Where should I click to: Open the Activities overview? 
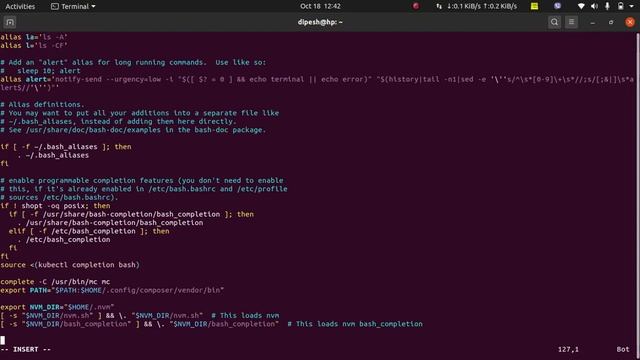[x=20, y=6]
